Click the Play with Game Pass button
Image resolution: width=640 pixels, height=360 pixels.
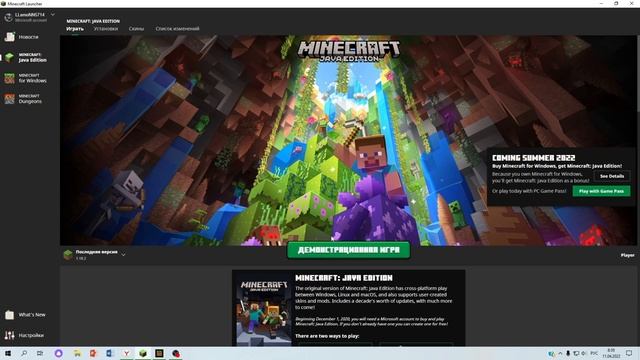pyautogui.click(x=601, y=191)
